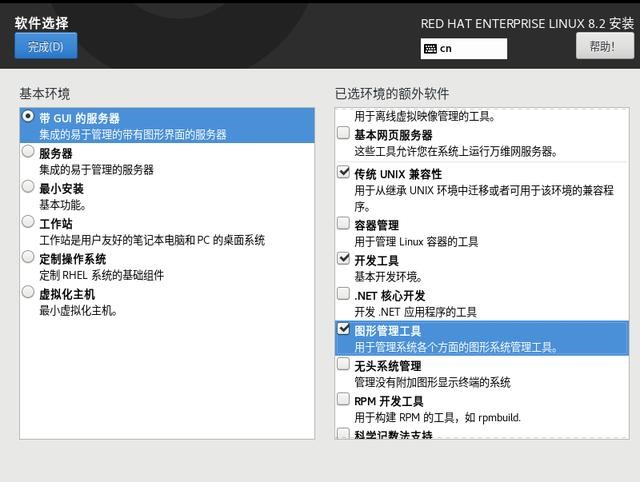Enable .NET 核心开发 checkbox
640x482 pixels.
[343, 293]
